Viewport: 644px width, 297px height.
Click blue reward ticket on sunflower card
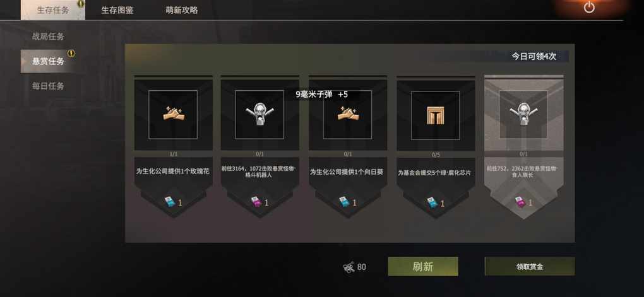344,202
